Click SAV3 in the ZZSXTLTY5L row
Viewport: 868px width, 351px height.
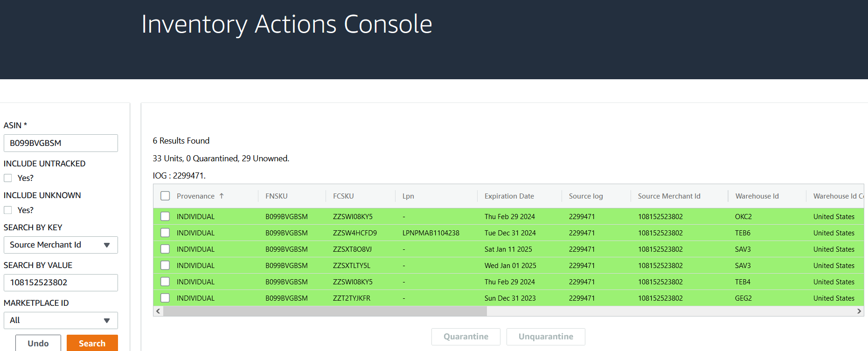[x=743, y=266]
